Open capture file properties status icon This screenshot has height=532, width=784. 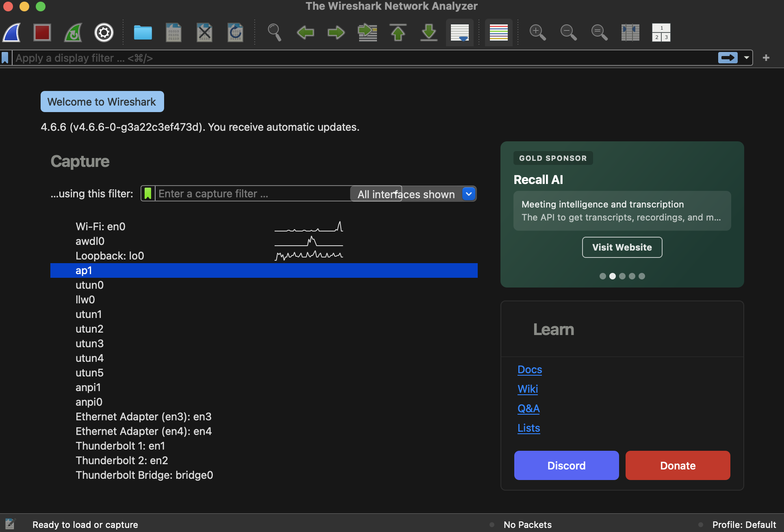[10, 524]
